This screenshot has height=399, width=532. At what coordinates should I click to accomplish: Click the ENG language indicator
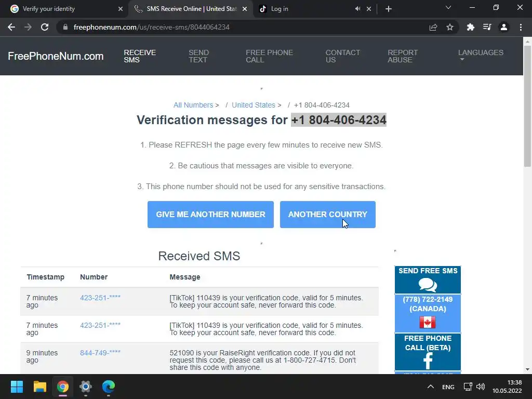(448, 387)
